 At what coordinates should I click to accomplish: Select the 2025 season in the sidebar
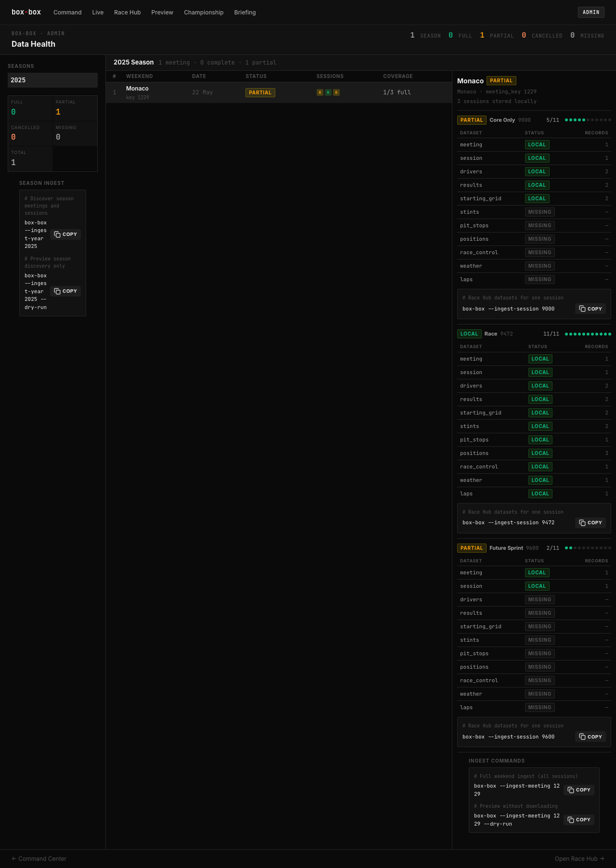click(52, 80)
